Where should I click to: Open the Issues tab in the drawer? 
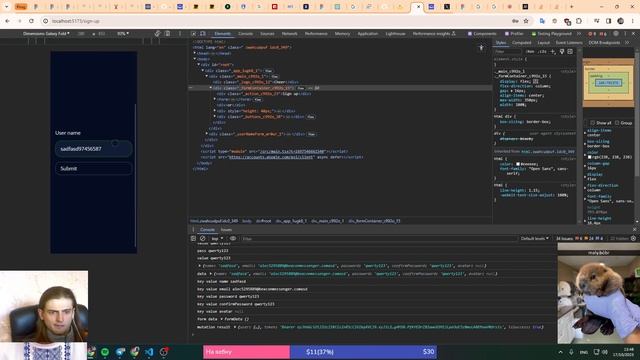(226, 229)
